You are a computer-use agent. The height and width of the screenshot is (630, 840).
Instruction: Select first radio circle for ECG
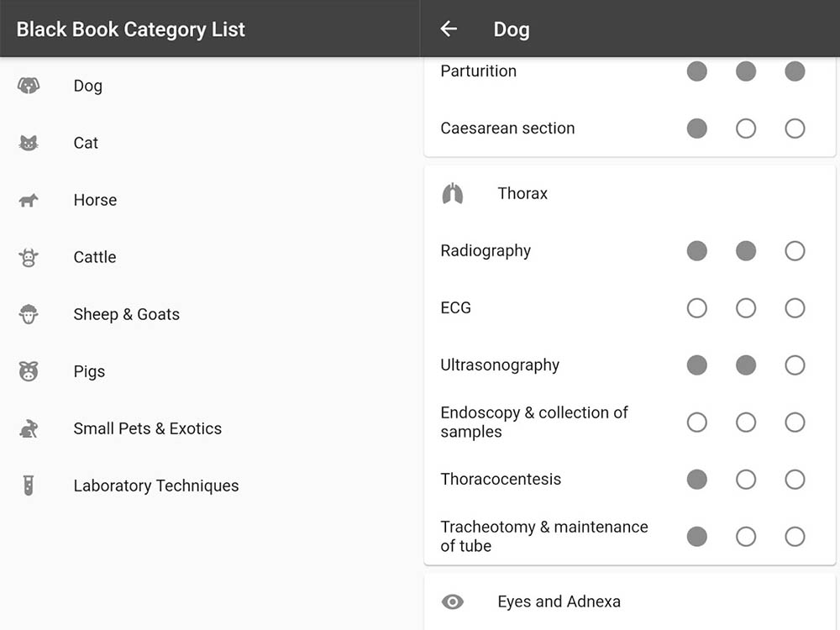tap(696, 308)
